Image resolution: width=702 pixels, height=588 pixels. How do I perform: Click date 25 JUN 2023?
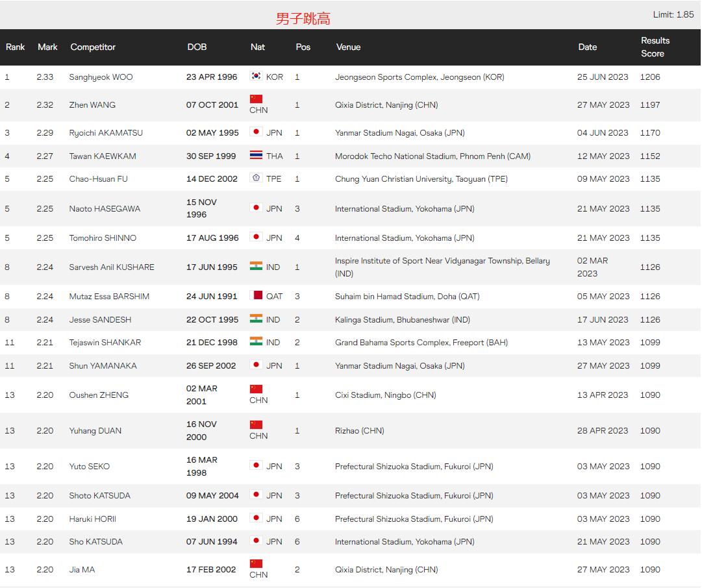(603, 77)
